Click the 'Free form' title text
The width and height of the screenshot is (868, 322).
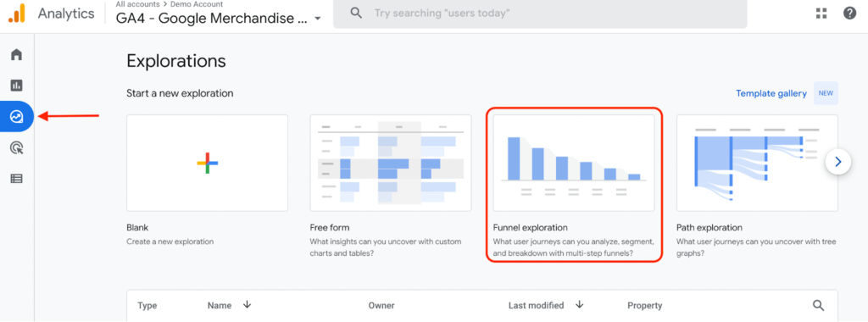click(330, 227)
